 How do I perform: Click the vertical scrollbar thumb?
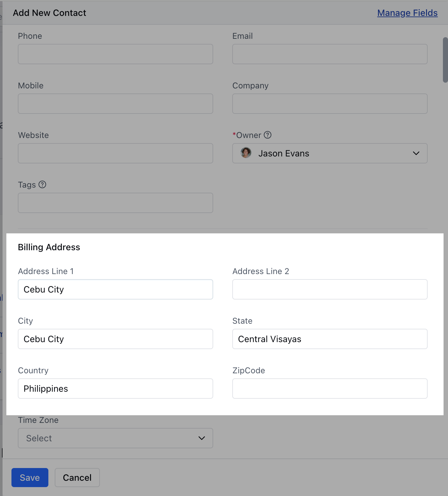pos(445,60)
